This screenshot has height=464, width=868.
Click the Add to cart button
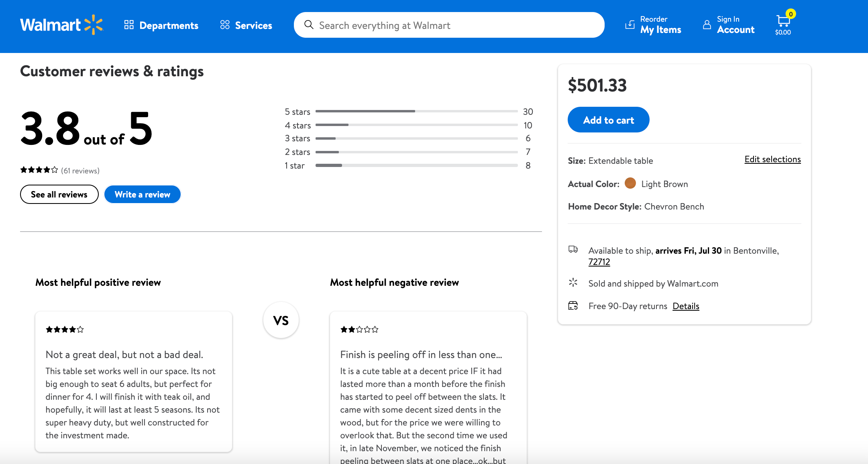(x=609, y=120)
